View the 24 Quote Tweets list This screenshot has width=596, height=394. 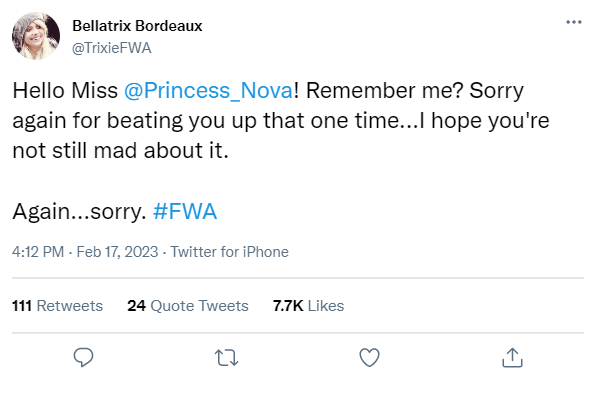pyautogui.click(x=188, y=306)
